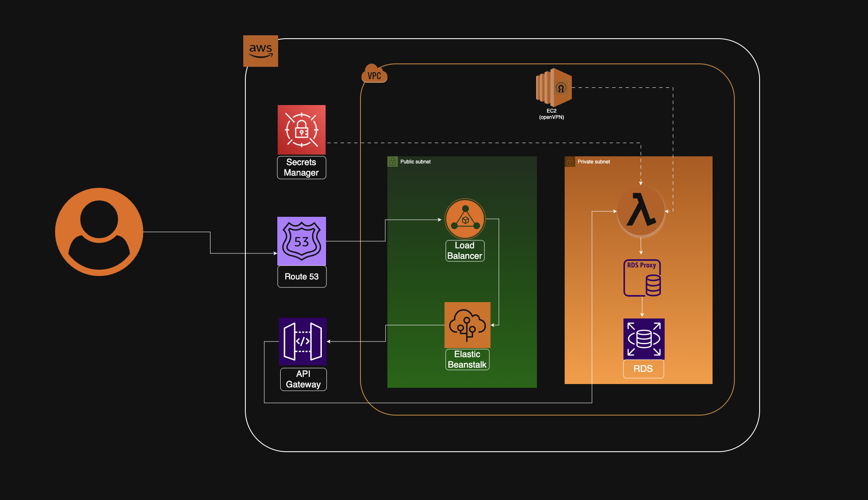This screenshot has height=500, width=868.
Task: Select the VPC cloud badge
Action: coord(374,74)
